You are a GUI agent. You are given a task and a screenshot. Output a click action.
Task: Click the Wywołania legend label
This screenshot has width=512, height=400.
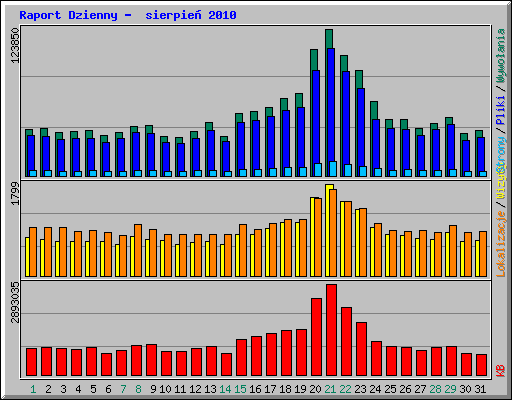[501, 56]
